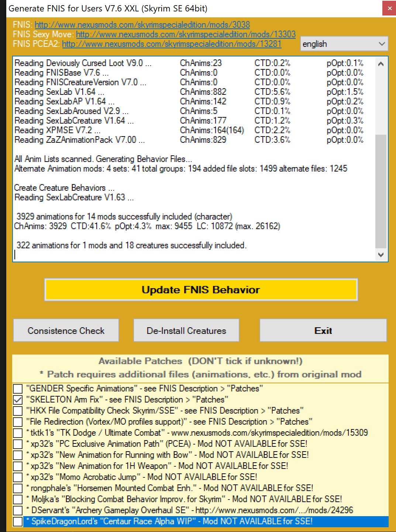
Task: Enable tktk1's TK Dodge / Ultimate Combat patch
Action: [17, 432]
